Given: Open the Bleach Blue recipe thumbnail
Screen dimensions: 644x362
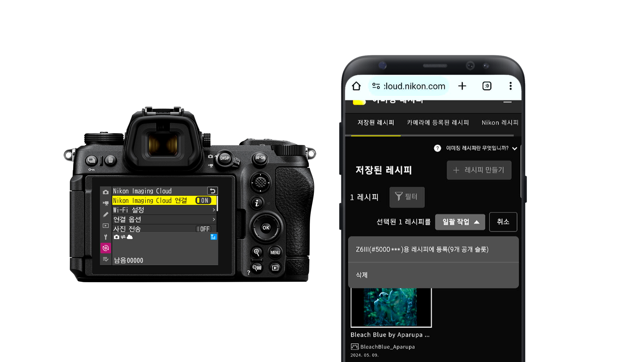Looking at the screenshot, I should [x=391, y=307].
